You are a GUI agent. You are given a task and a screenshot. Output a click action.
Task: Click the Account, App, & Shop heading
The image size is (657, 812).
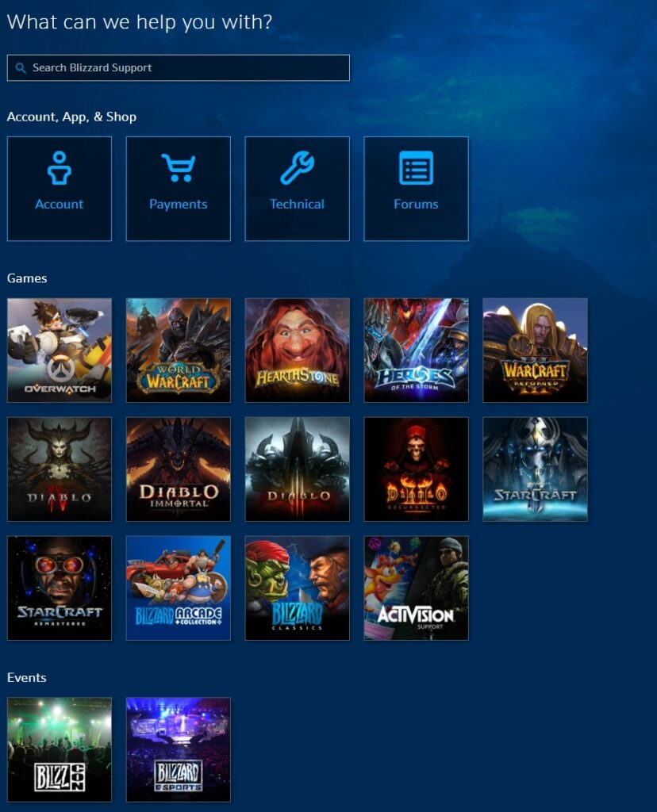(x=71, y=117)
